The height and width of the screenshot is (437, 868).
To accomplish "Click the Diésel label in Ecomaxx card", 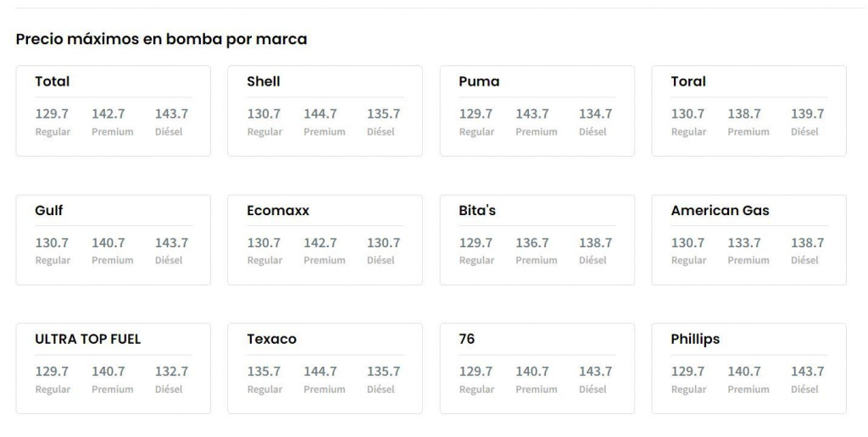I will tap(381, 260).
